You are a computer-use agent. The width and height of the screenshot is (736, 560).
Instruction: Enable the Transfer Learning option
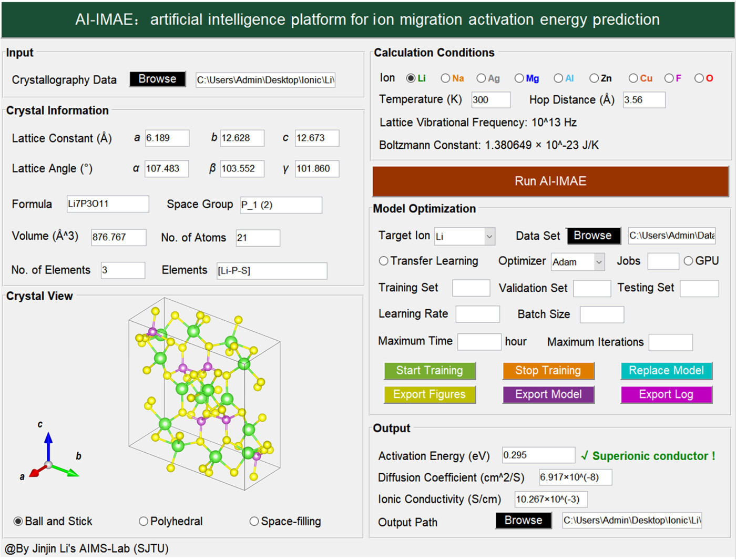tap(384, 261)
